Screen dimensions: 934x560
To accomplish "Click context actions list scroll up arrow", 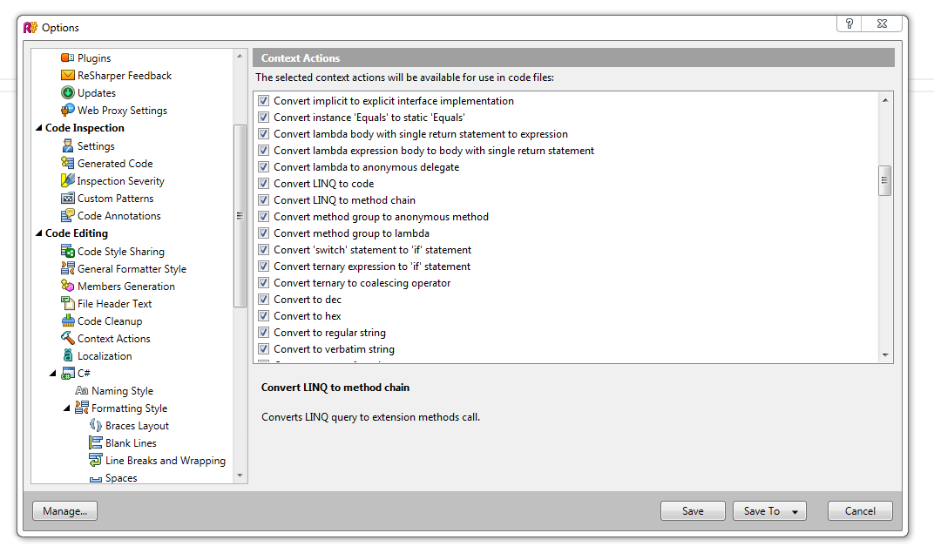I will click(x=885, y=100).
